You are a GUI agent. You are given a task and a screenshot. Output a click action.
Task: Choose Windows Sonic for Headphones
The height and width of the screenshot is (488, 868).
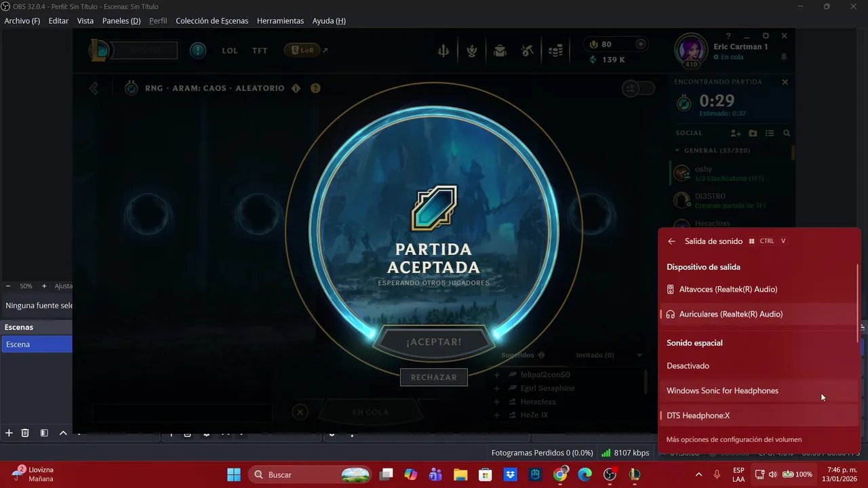pyautogui.click(x=758, y=391)
